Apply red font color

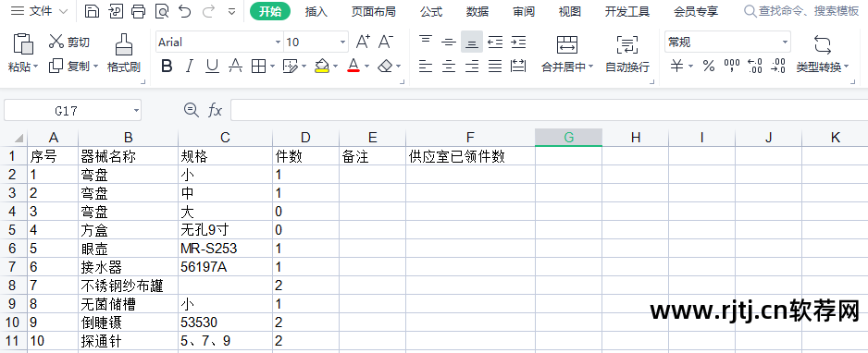pyautogui.click(x=353, y=67)
